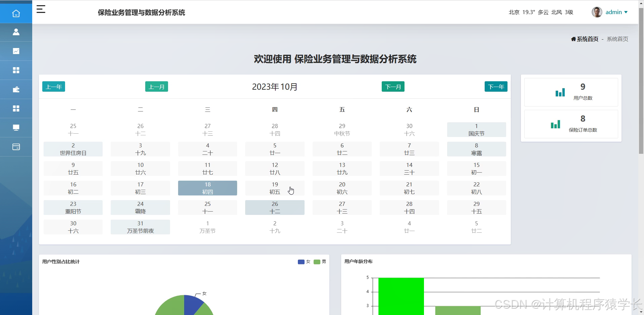644x315 pixels.
Task: Select October 2 世界住房日
Action: [x=73, y=149]
